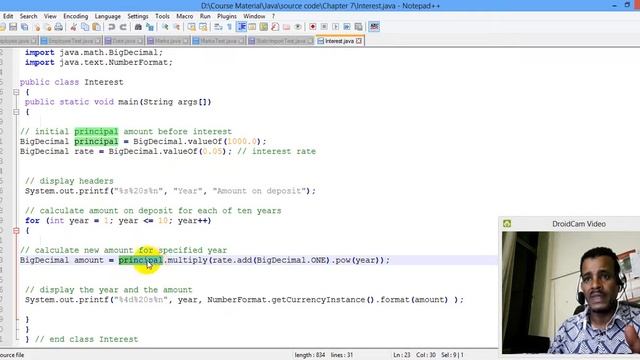Print the document using Print icon
This screenshot has width=640, height=360.
(x=59, y=27)
